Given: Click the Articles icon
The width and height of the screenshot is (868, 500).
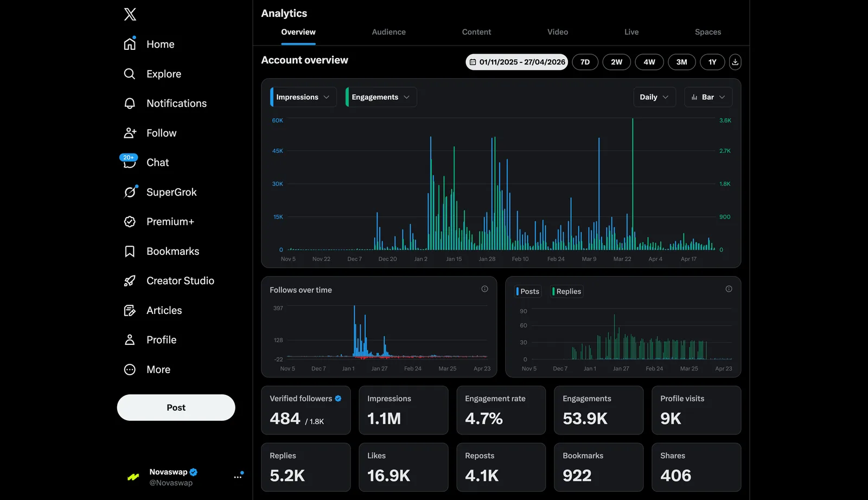Looking at the screenshot, I should point(130,310).
